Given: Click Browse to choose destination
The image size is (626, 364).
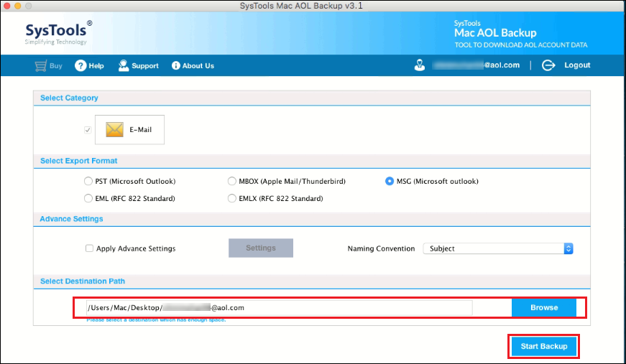Looking at the screenshot, I should (544, 307).
